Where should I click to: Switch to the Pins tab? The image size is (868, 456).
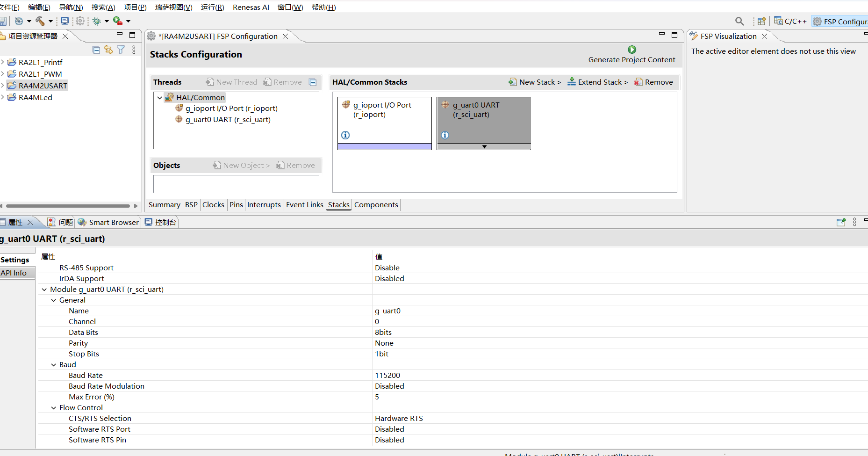[236, 205]
